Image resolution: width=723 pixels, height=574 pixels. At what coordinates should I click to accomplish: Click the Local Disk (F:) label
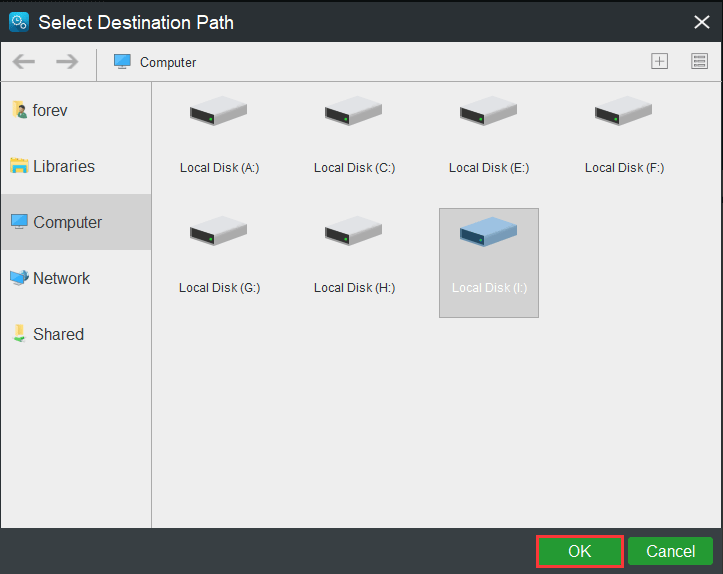tap(624, 168)
